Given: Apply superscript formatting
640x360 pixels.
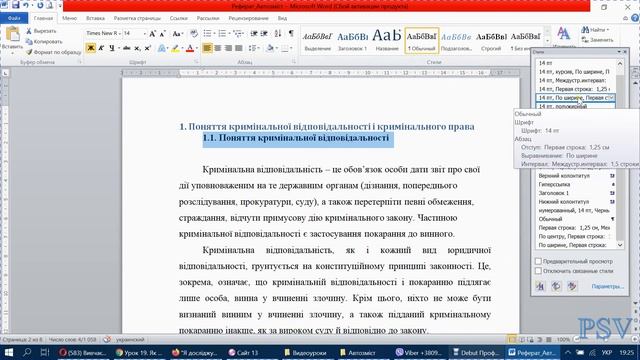Looking at the screenshot, I should point(148,48).
